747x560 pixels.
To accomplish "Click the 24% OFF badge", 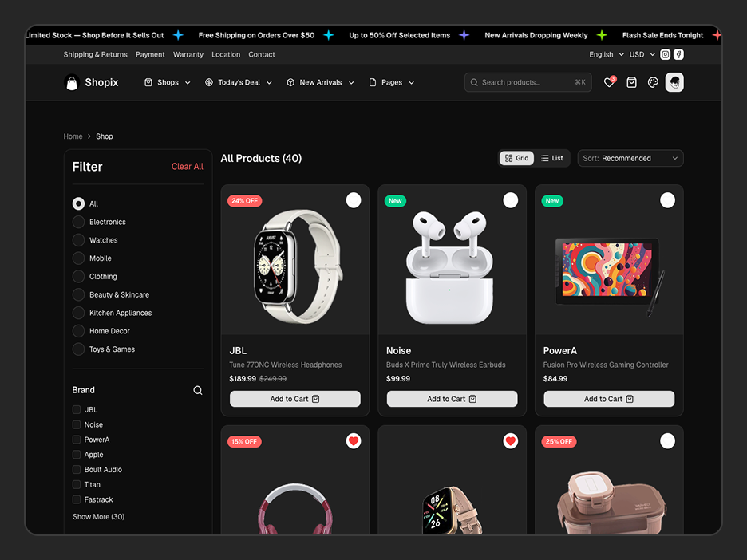I will (x=244, y=201).
